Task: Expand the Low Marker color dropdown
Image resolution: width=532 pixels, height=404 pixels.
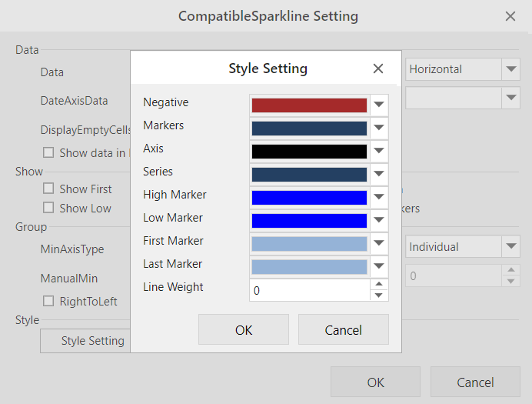Action: (379, 221)
